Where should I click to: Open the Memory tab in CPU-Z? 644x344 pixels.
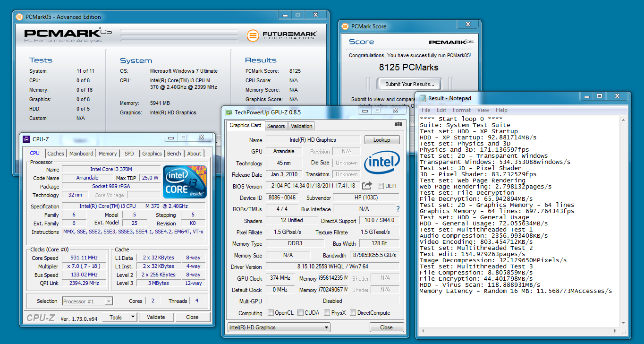[108, 154]
